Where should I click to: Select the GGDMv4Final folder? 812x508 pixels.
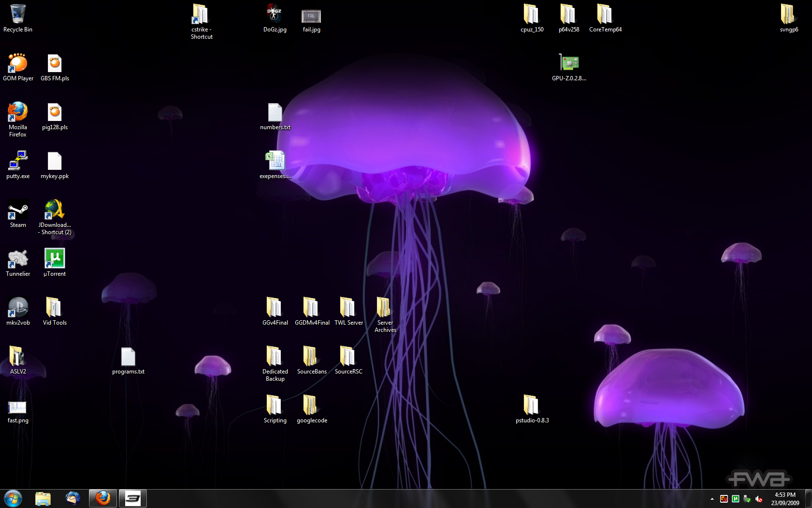pos(312,312)
